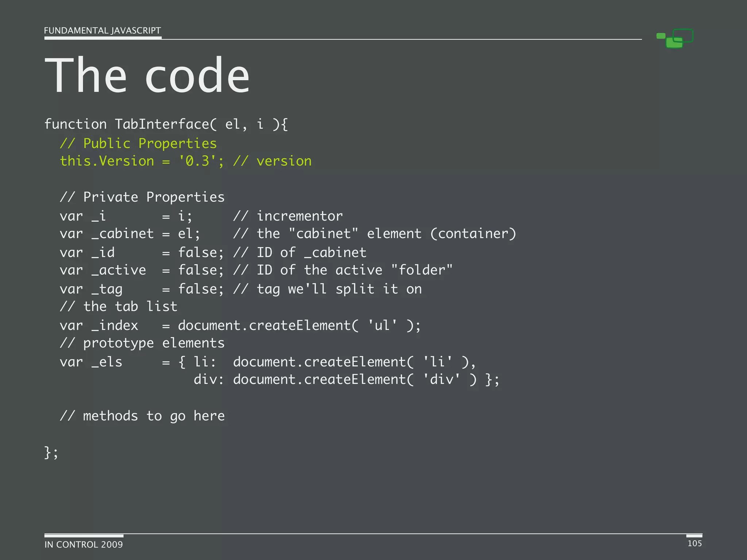Click the highlighted this.Version assignment line
747x560 pixels.
coord(186,161)
